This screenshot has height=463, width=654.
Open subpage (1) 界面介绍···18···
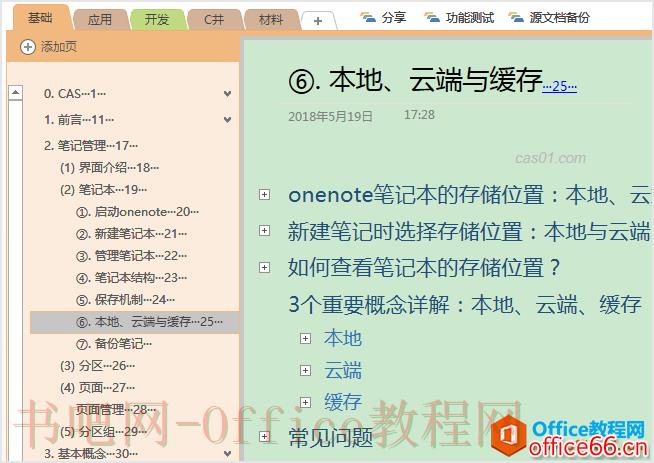pos(109,168)
